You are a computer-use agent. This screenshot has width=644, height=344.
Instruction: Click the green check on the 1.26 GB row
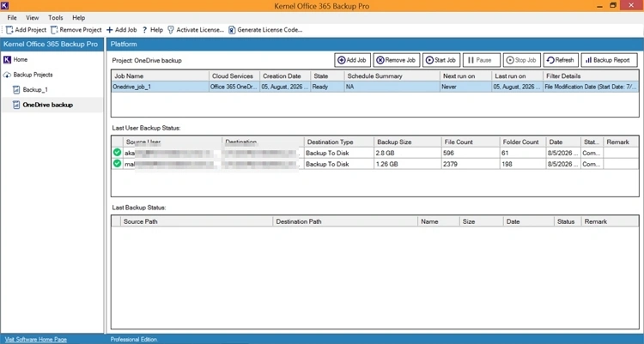tap(117, 163)
